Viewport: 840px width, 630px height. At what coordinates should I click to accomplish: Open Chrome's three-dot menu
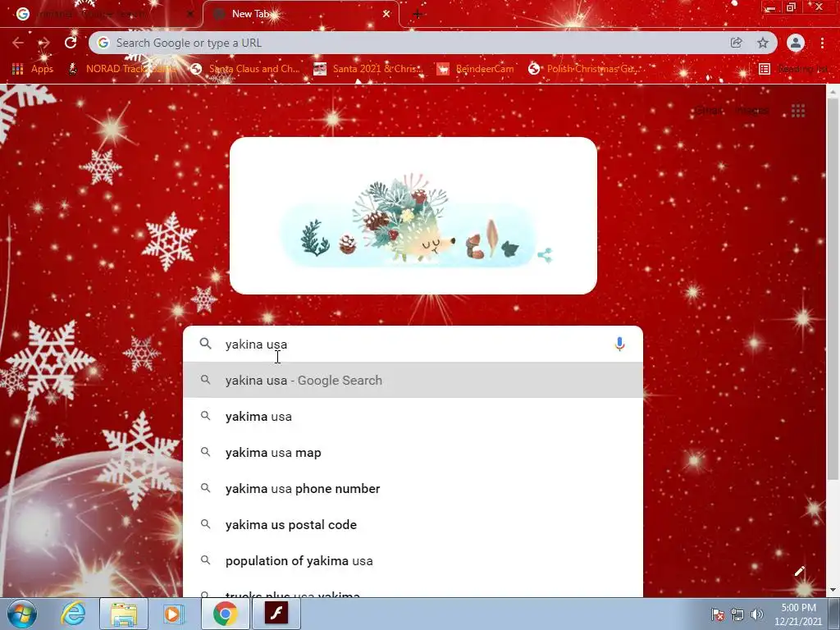822,43
